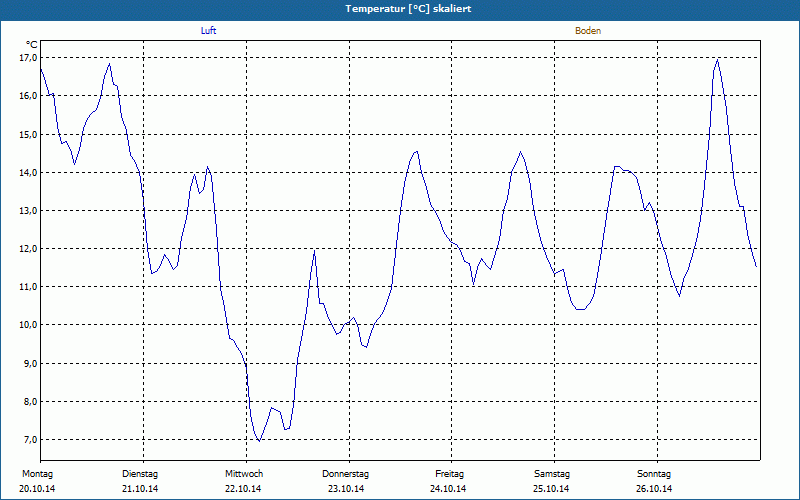Click the Mittwoch day label
The width and height of the screenshot is (800, 500).
244,474
